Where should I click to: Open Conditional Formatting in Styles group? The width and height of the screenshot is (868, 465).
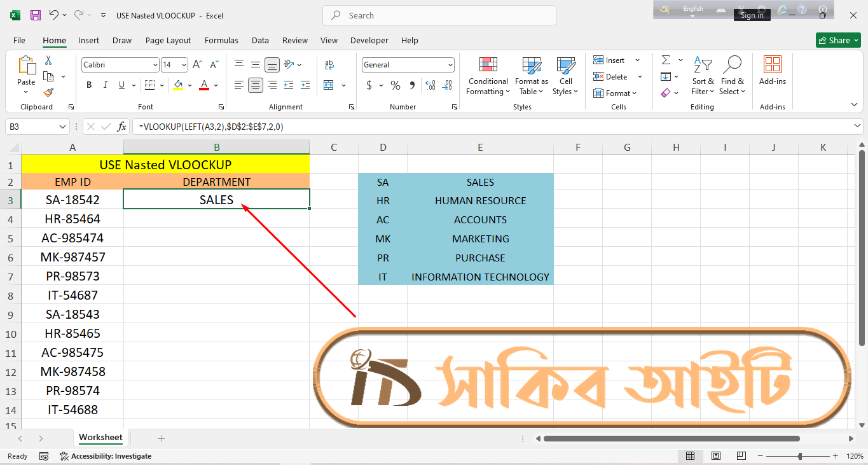click(488, 76)
